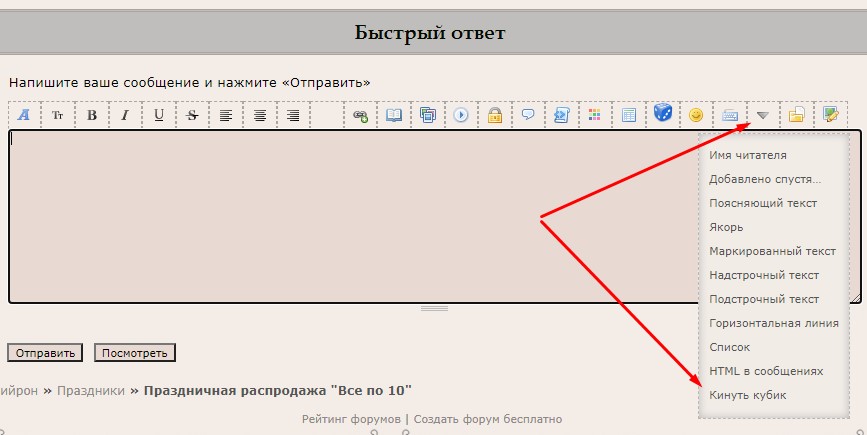Toggle bold formatting
This screenshot has height=435, width=867.
coord(92,115)
